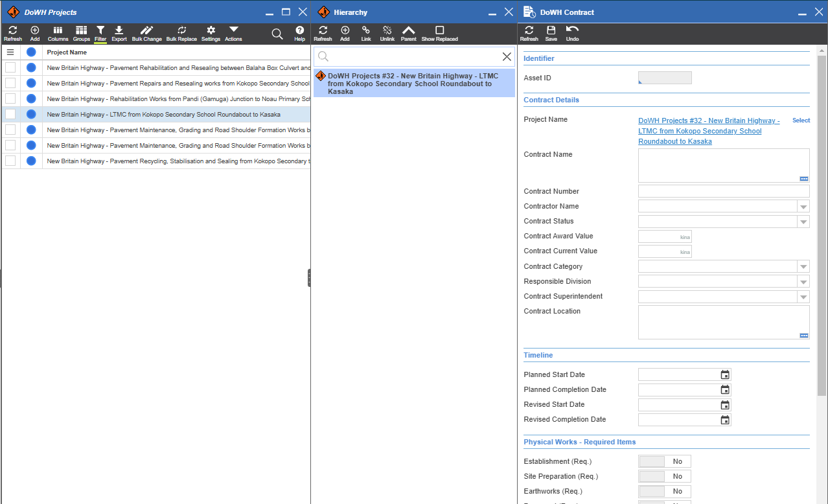Click the Select link beside Project Name
The width and height of the screenshot is (828, 504).
click(801, 120)
